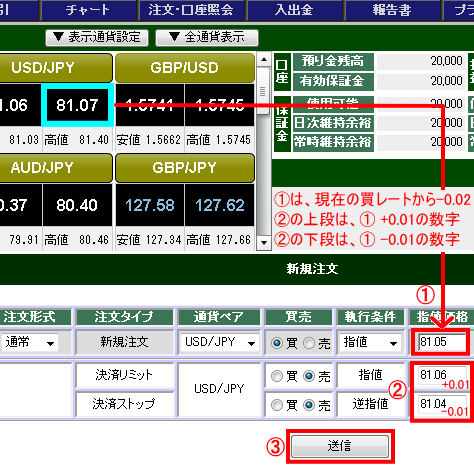Click AUD/JPY 高値 80.46 text

tap(77, 240)
